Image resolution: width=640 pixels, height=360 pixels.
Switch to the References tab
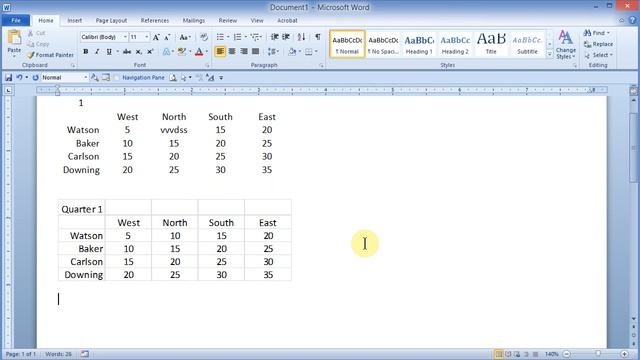155,20
